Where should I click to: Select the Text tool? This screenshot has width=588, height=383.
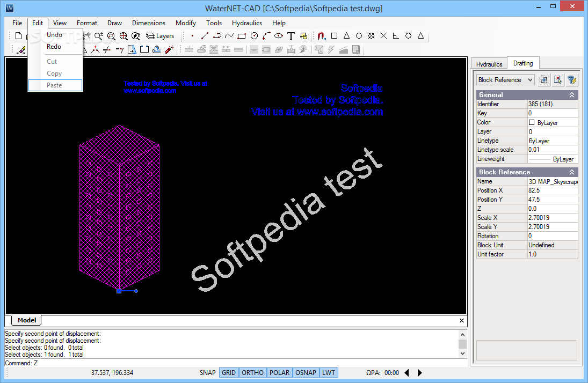tap(291, 36)
